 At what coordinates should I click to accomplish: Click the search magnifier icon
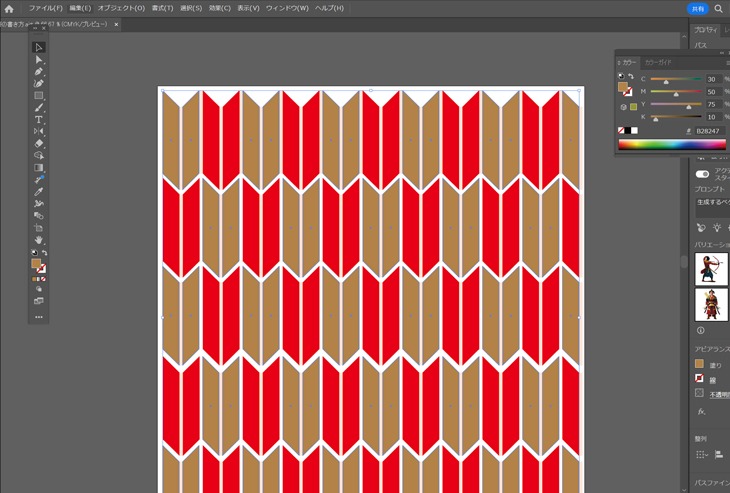point(719,8)
